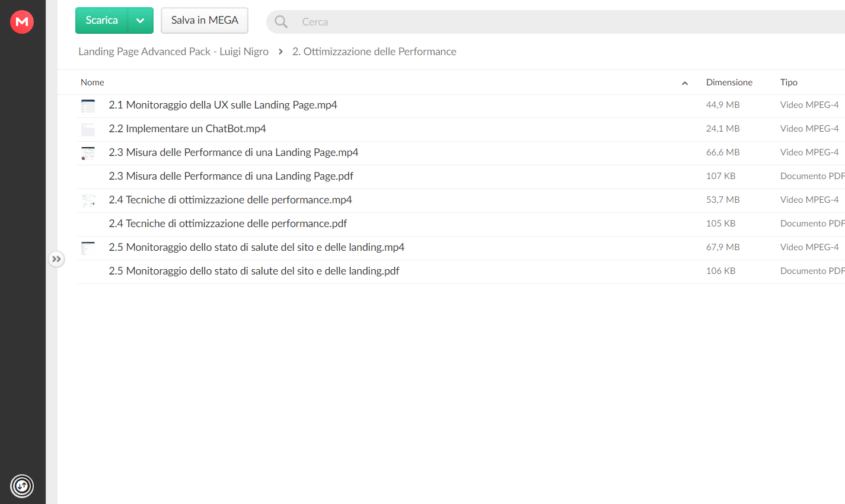Click the 44,9 MB size cell
The image size is (845, 504).
coord(723,105)
